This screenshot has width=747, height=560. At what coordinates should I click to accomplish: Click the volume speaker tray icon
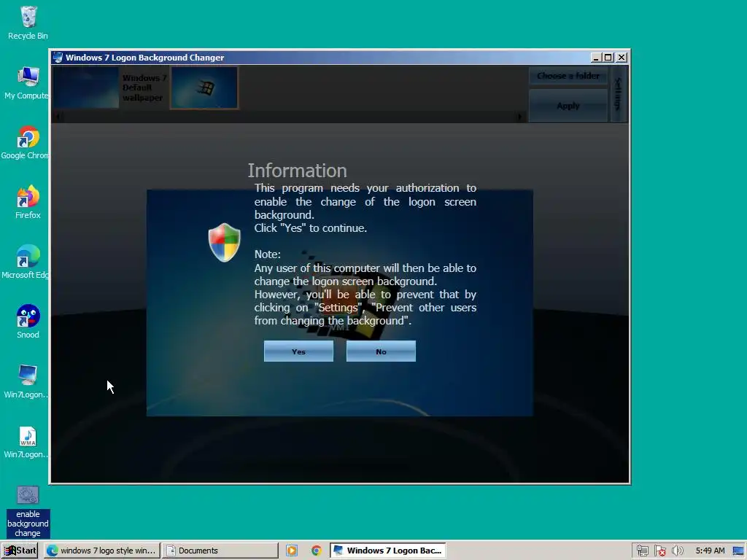[x=677, y=551]
